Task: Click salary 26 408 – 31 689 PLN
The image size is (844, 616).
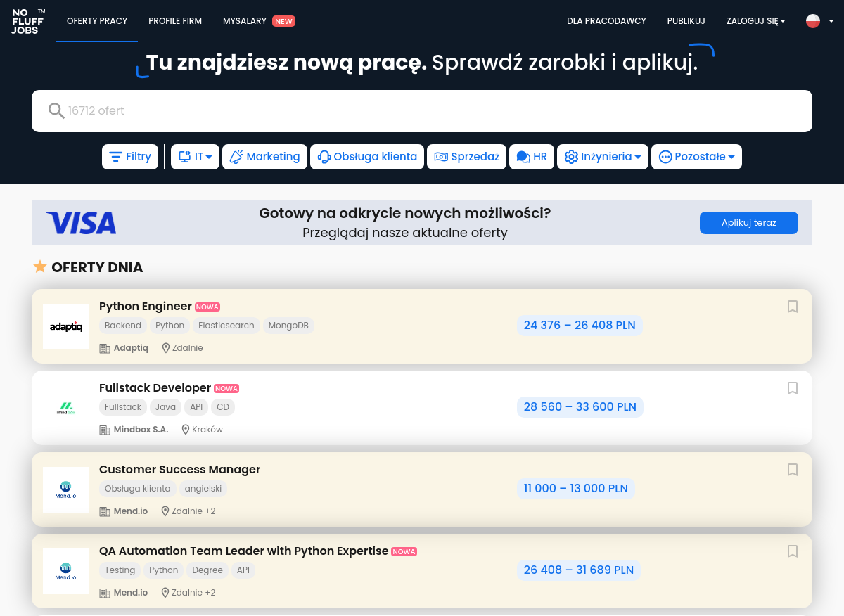Action: [x=579, y=570]
